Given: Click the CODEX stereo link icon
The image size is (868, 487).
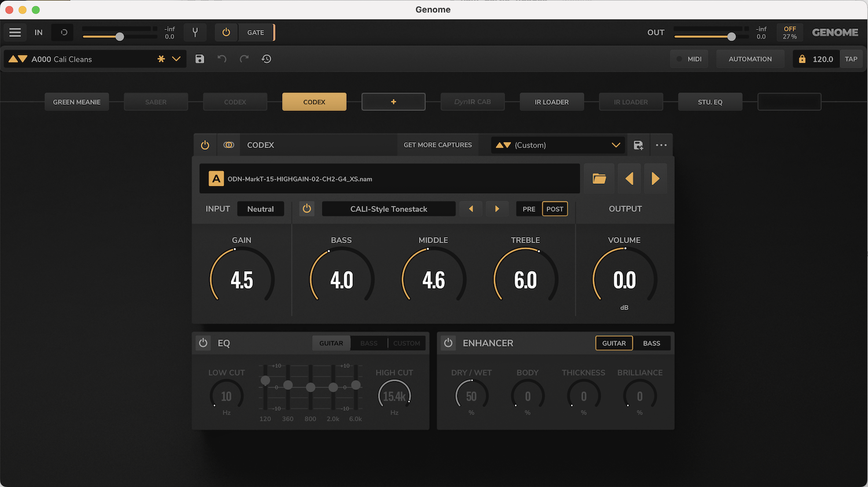Looking at the screenshot, I should [x=229, y=145].
